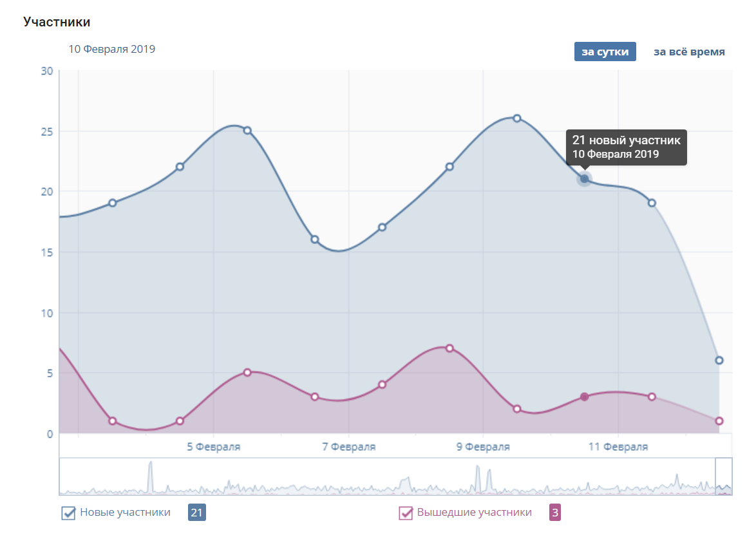Click the pink data point at peak 7
The height and width of the screenshot is (539, 756).
tap(449, 348)
